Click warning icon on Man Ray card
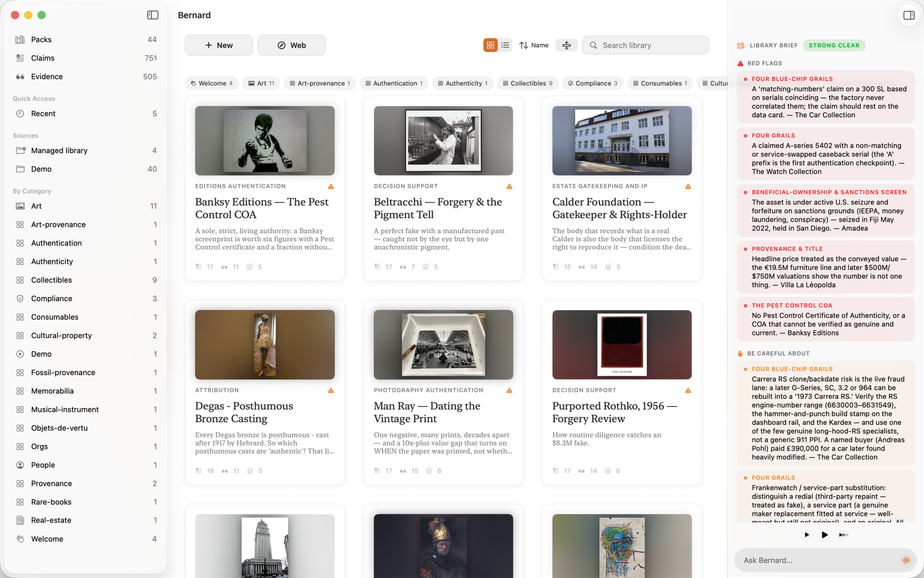Image resolution: width=924 pixels, height=578 pixels. (x=509, y=391)
